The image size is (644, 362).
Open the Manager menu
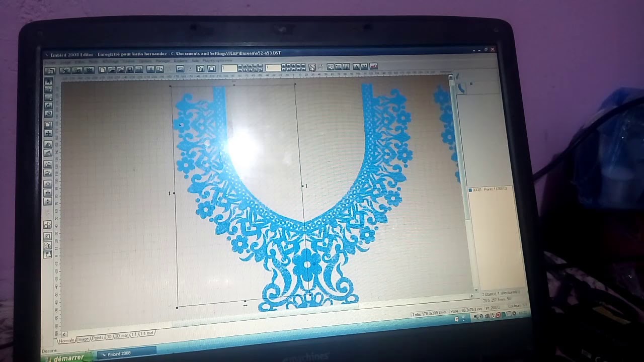[x=163, y=61]
